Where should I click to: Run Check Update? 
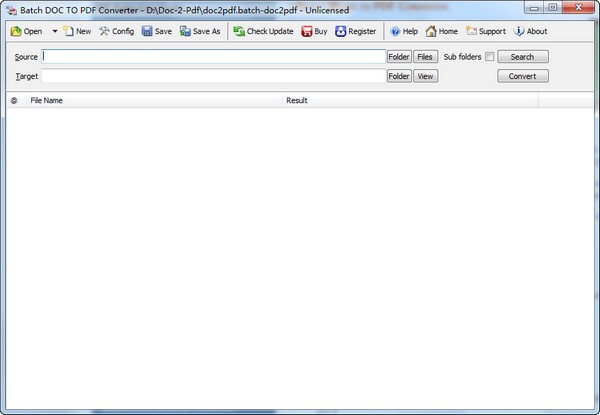click(x=263, y=31)
